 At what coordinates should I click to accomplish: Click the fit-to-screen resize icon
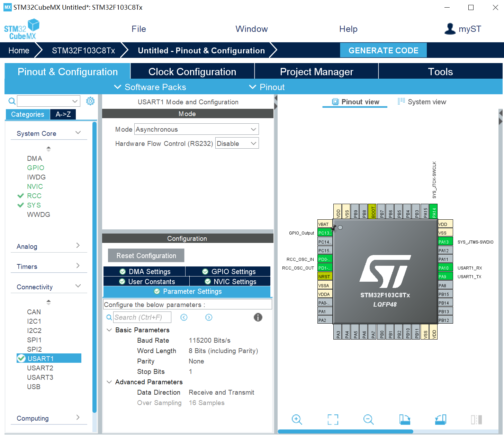click(333, 420)
